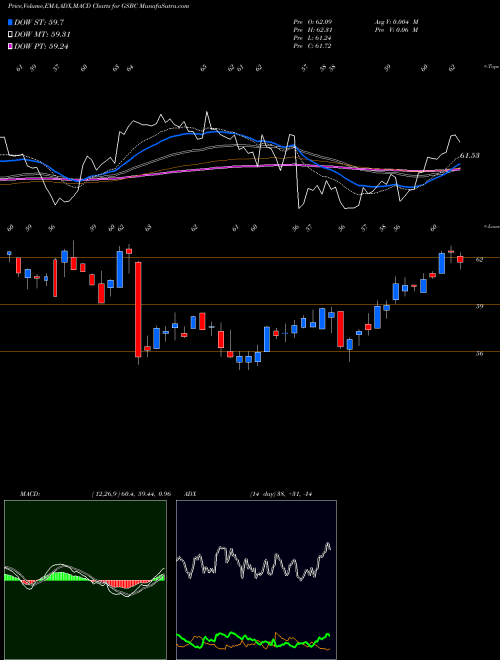Viewport: 500px width, 660px height.
Task: Click the 'Pre H: 62.31' high value
Action: pos(312,30)
